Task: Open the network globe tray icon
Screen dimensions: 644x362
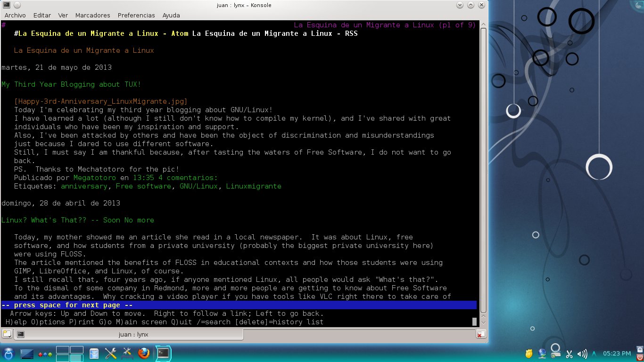Action: [x=542, y=353]
